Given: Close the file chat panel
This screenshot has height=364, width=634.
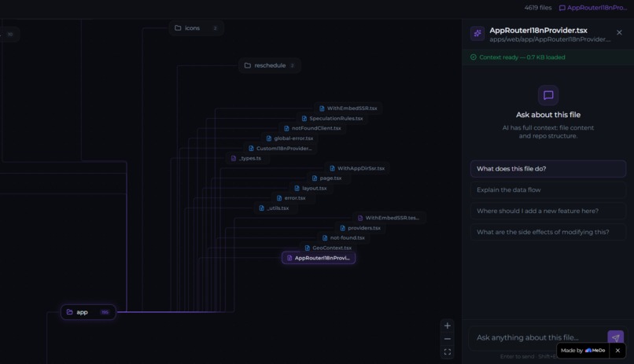Looking at the screenshot, I should pos(619,32).
